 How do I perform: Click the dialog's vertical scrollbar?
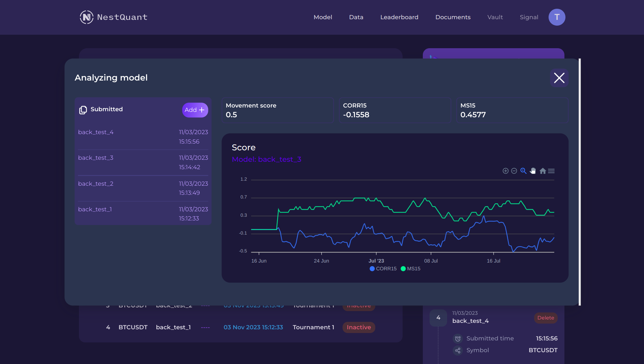[580, 182]
